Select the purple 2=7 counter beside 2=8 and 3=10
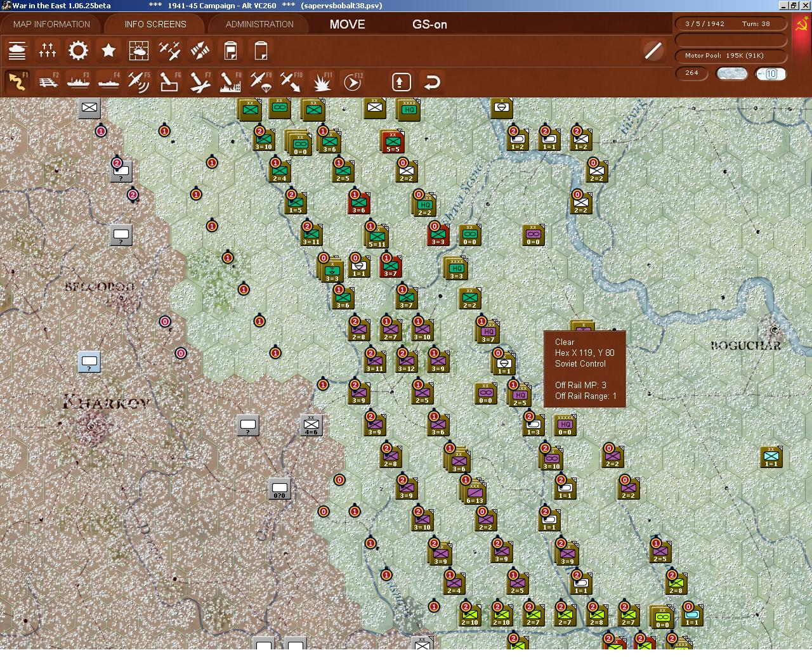This screenshot has height=657, width=812. click(x=390, y=329)
